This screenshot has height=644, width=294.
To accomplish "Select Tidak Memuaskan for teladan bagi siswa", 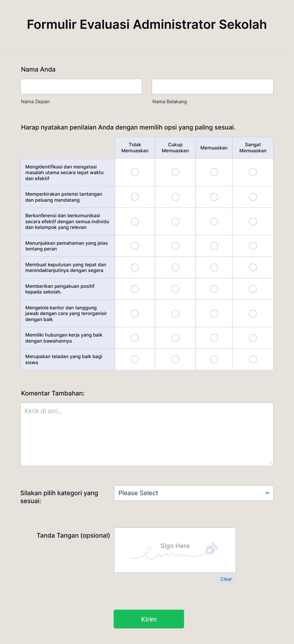I will pos(135,359).
